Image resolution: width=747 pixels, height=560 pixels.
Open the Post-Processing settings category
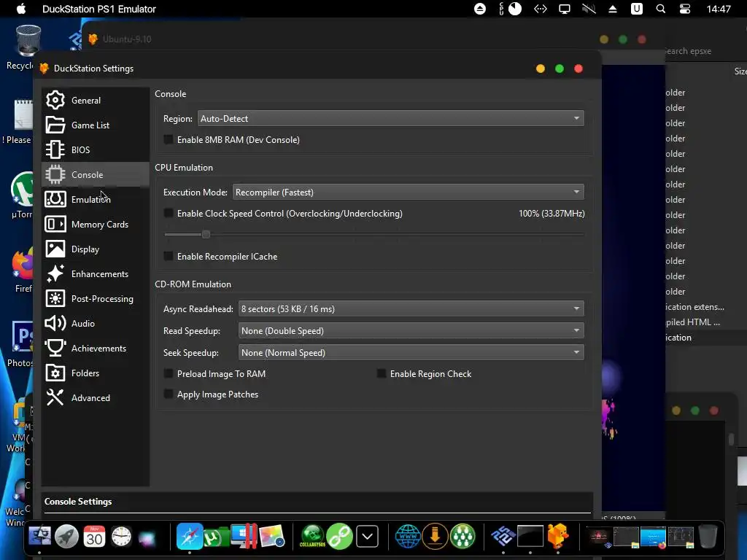click(x=96, y=298)
